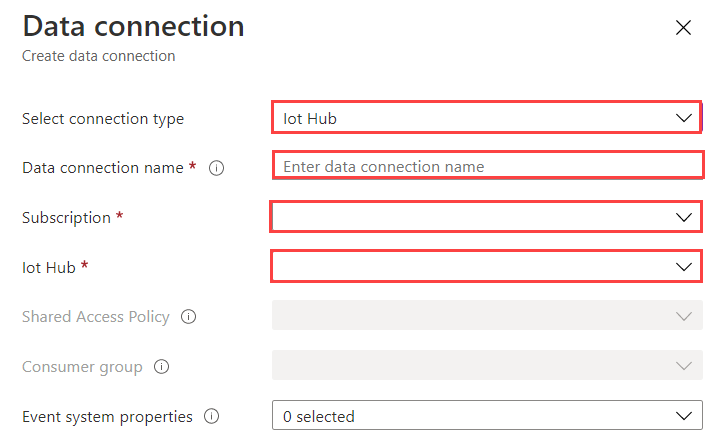Open the connection type dropdown showing Iot Hub

[486, 118]
